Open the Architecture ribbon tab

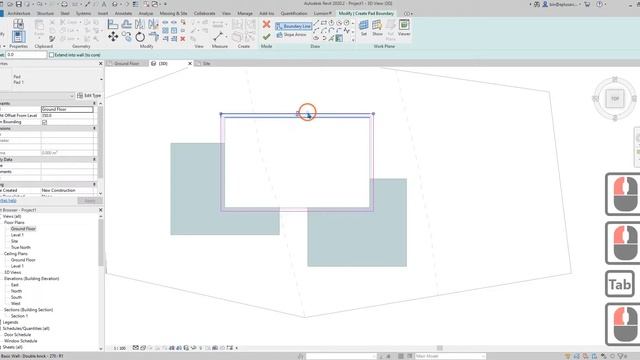click(x=19, y=13)
